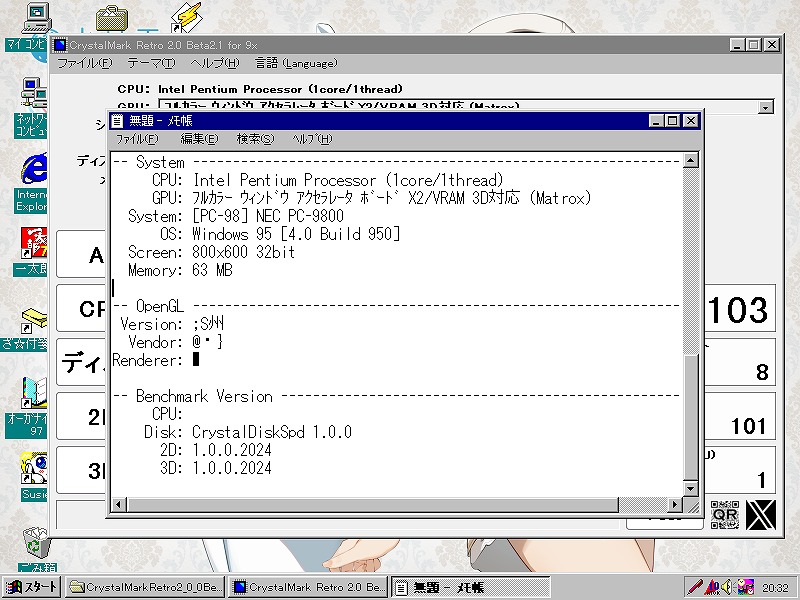Viewport: 800px width, 600px height.
Task: Maximize the Notepad window
Action: [x=672, y=121]
